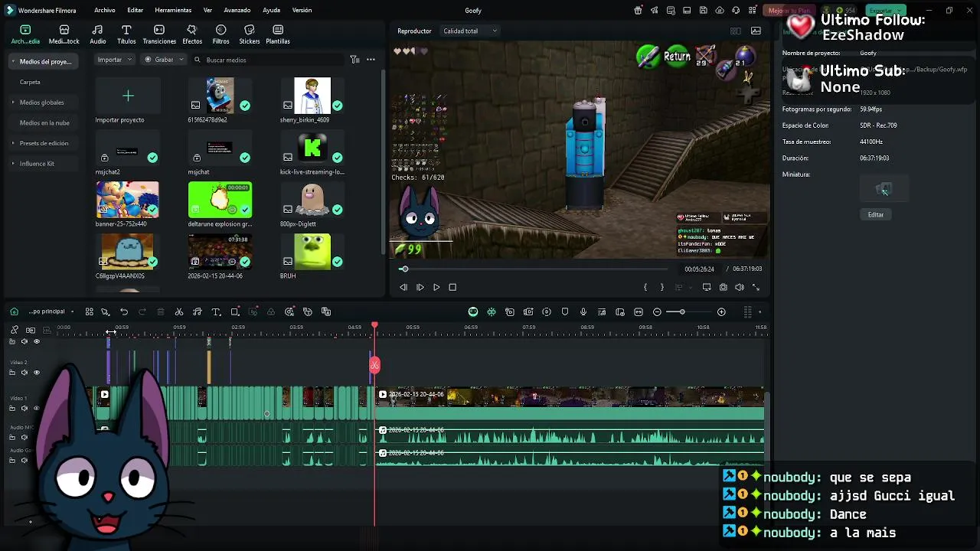
Task: Lock the Video 1 track
Action: tap(11, 409)
